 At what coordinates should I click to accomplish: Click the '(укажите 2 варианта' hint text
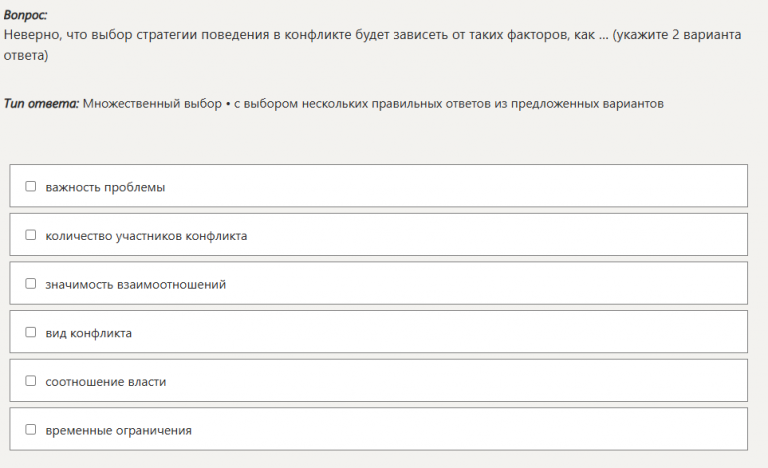676,35
